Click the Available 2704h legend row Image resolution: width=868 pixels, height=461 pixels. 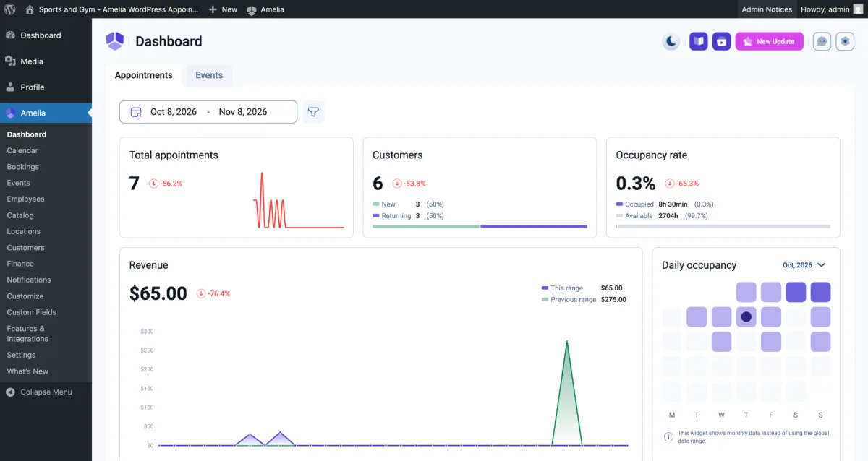point(662,215)
